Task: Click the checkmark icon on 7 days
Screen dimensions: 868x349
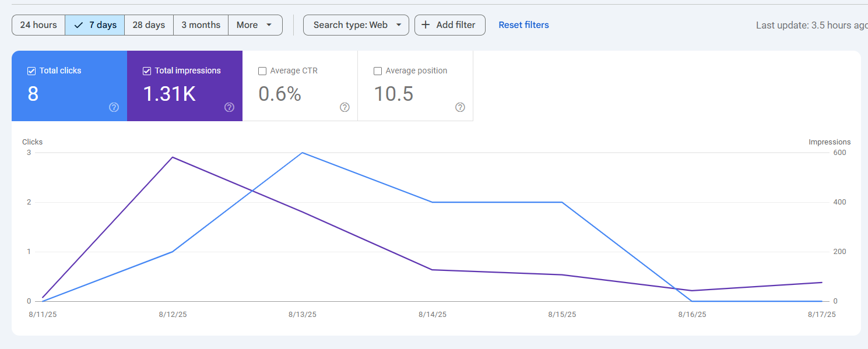Action: tap(79, 25)
